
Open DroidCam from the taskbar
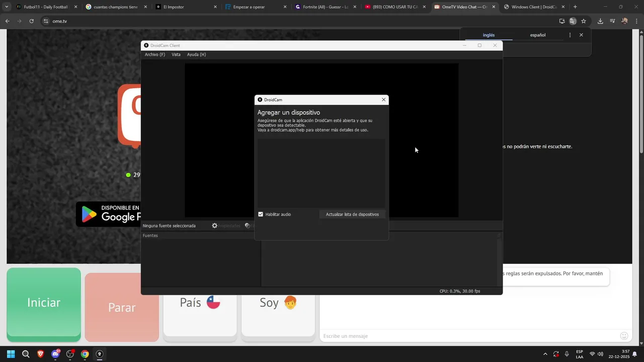pos(100,354)
